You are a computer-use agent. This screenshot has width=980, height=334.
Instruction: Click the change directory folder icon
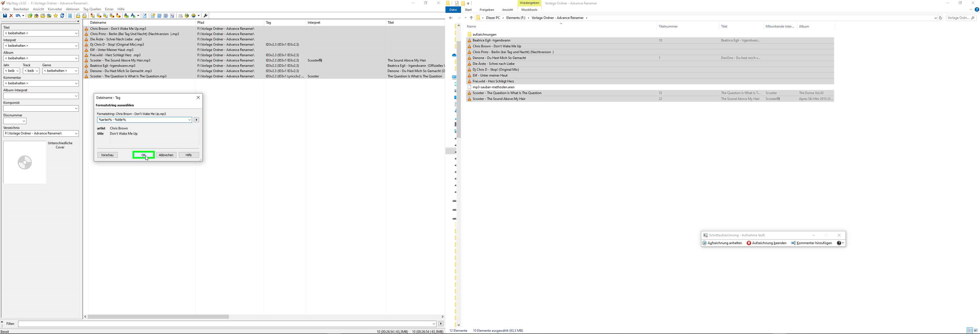pos(30,16)
